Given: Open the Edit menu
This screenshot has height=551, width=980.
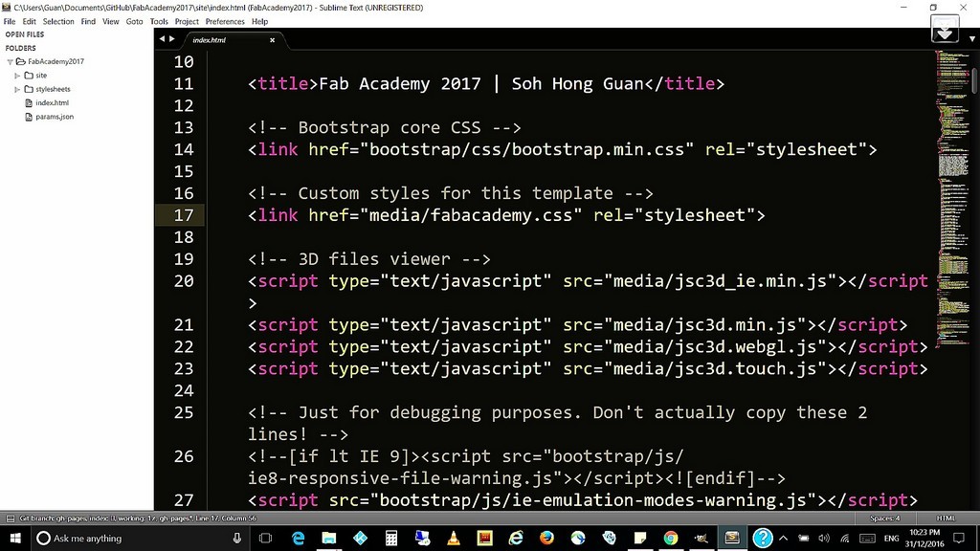Looking at the screenshot, I should tap(30, 21).
